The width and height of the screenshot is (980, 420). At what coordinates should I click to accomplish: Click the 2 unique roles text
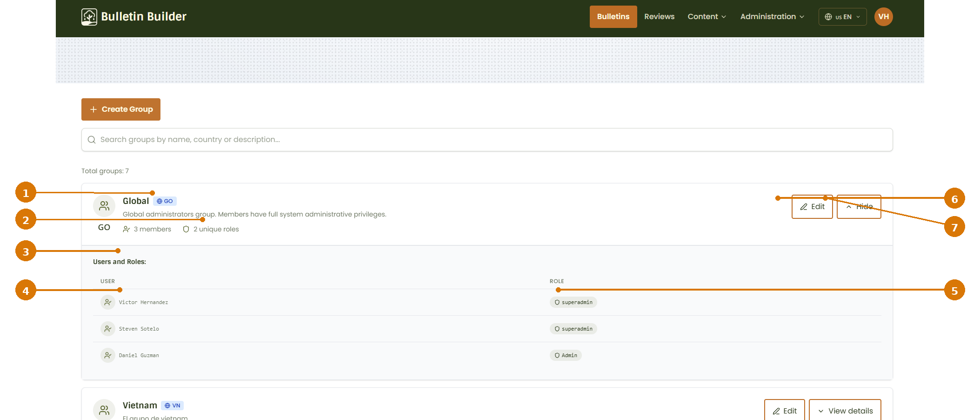point(216,229)
